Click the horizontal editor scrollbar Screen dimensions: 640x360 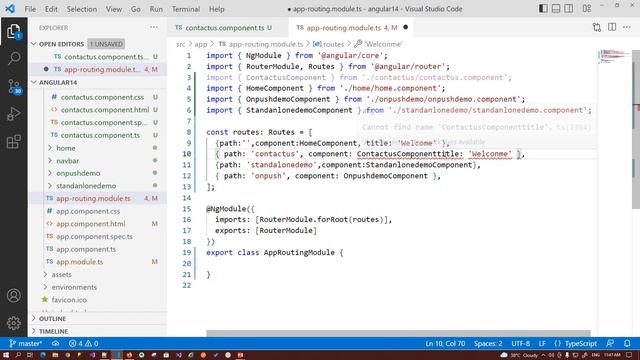pyautogui.click(x=398, y=333)
